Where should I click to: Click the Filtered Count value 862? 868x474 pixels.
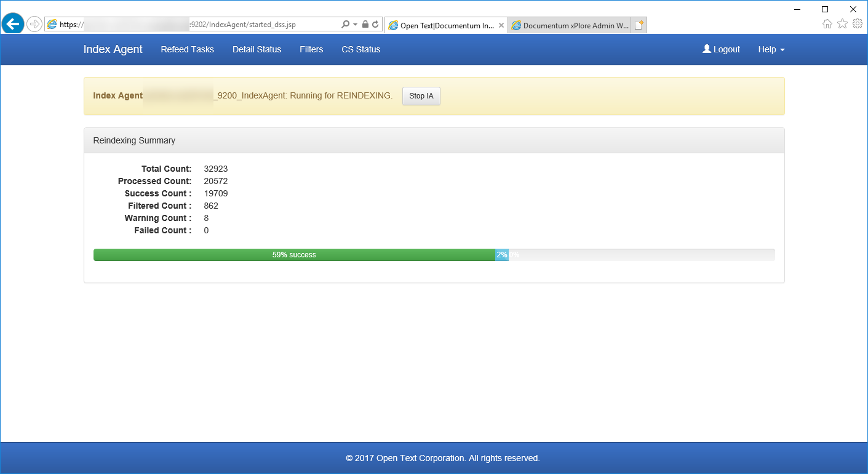pos(211,206)
